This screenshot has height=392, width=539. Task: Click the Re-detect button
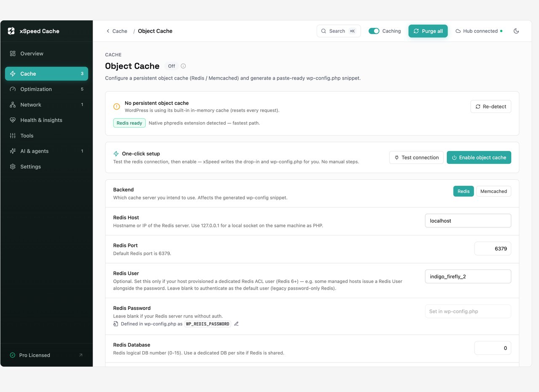tap(491, 107)
